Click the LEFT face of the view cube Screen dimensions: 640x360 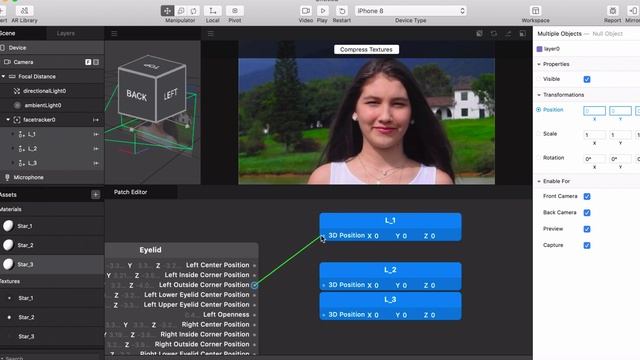pyautogui.click(x=171, y=94)
